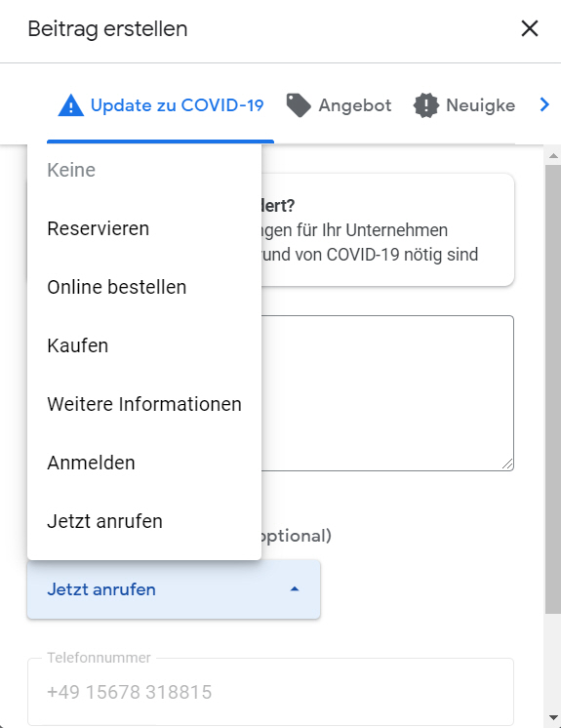The width and height of the screenshot is (561, 728).
Task: Show more tabs with right chevron
Action: (544, 105)
